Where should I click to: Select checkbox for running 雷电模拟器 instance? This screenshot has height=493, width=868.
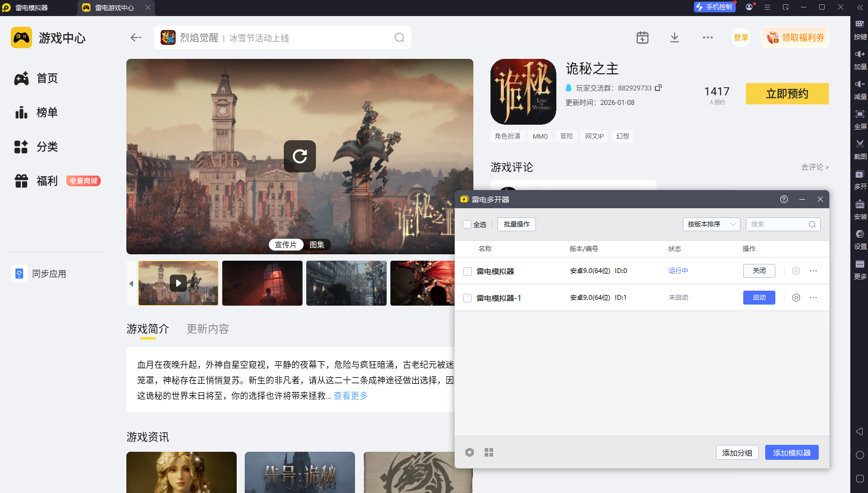[467, 271]
